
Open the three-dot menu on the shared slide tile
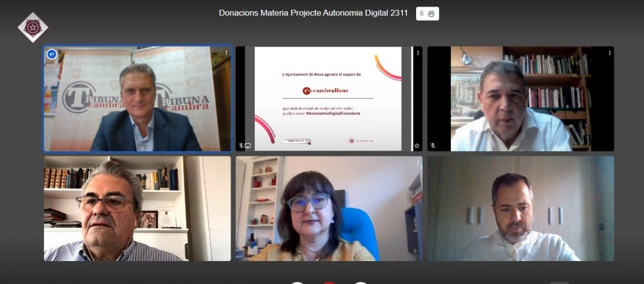418,54
